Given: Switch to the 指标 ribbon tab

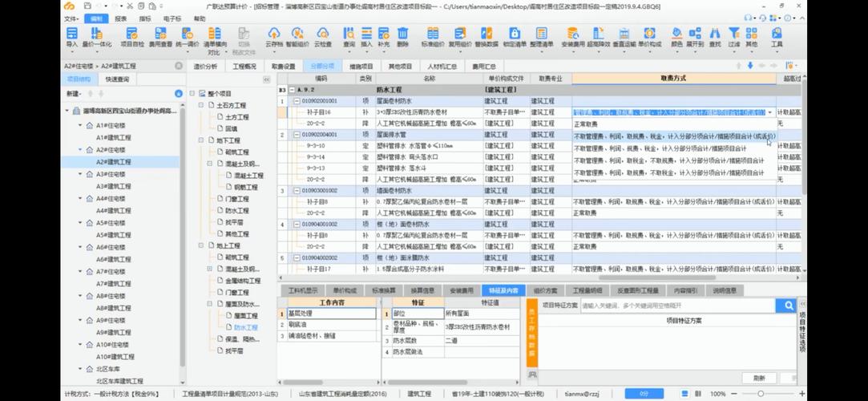Looking at the screenshot, I should tap(144, 18).
